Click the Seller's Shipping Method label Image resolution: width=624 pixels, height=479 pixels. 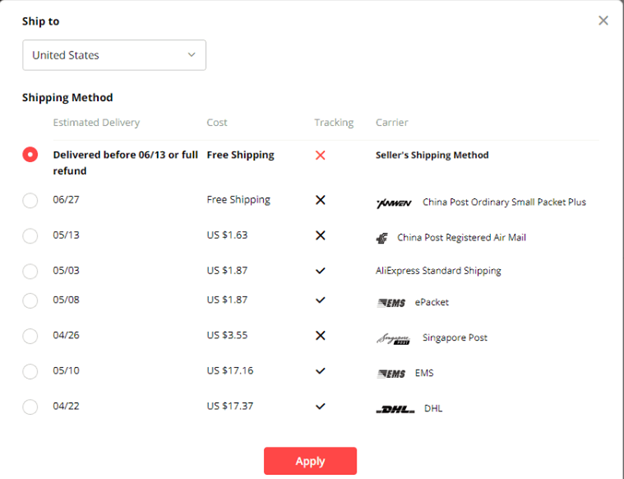pyautogui.click(x=432, y=156)
